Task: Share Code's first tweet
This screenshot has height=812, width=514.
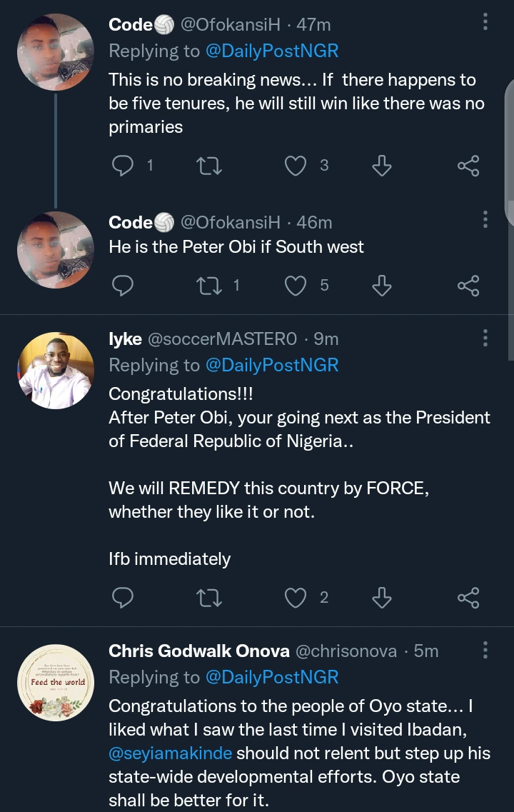Action: click(468, 166)
